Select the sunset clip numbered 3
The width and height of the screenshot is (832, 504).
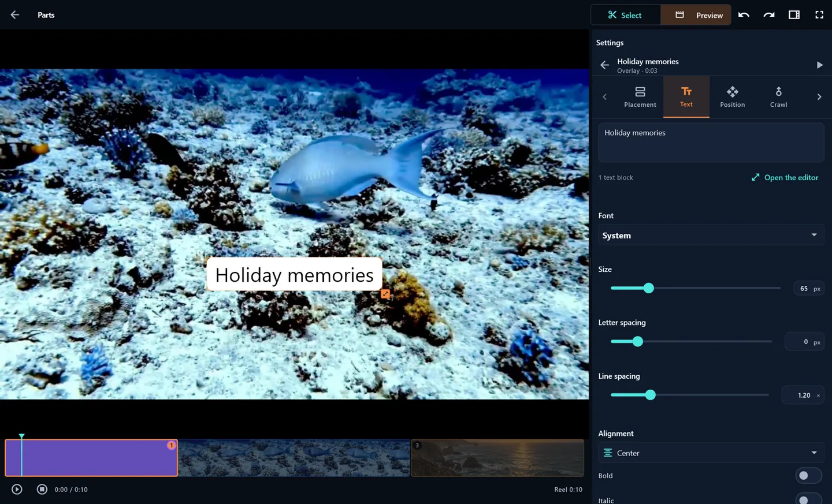497,458
